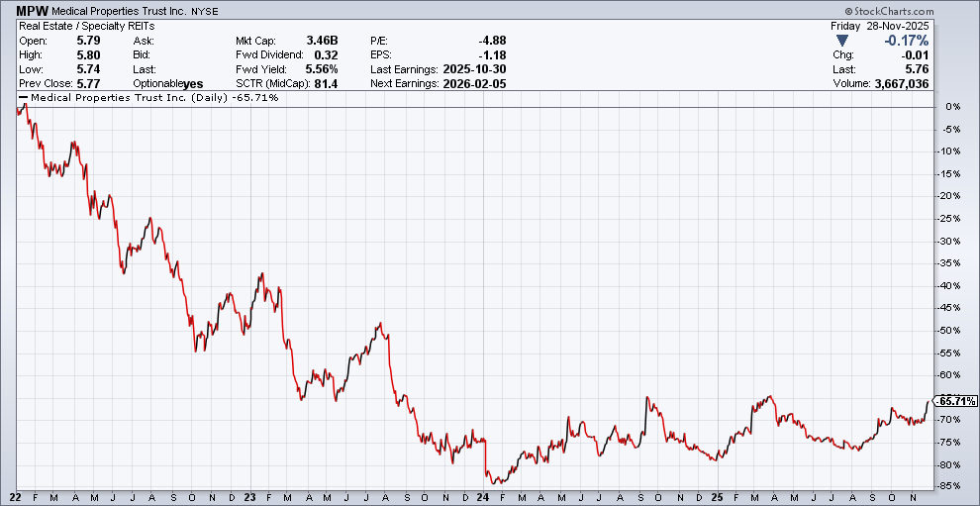Click the Volume figure 3,667,036
This screenshot has height=506, width=980.
coord(895,84)
